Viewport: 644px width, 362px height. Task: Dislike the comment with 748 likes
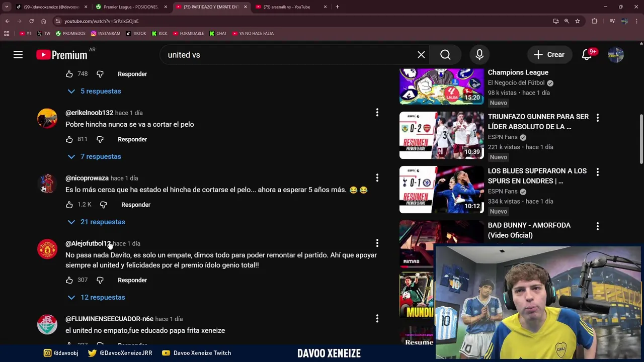pos(100,74)
